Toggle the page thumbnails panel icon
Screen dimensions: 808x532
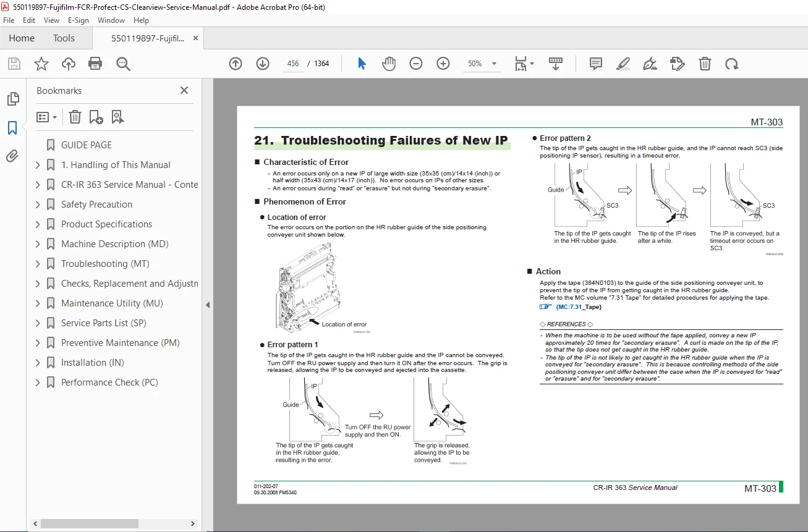click(12, 99)
